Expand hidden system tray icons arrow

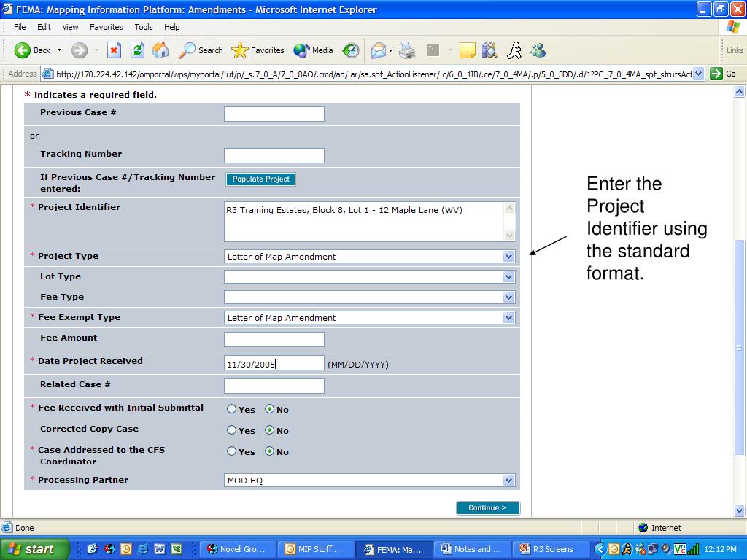click(601, 549)
